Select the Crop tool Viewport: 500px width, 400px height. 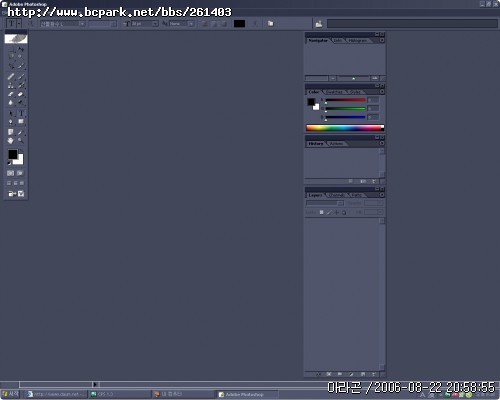click(x=11, y=66)
